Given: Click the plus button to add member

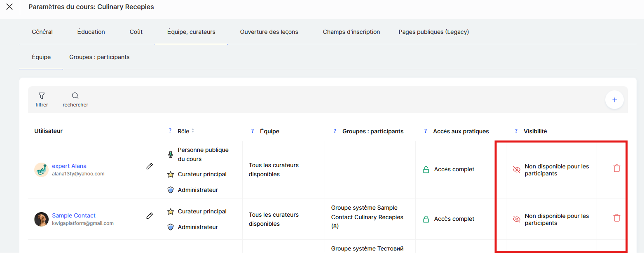Looking at the screenshot, I should [614, 100].
